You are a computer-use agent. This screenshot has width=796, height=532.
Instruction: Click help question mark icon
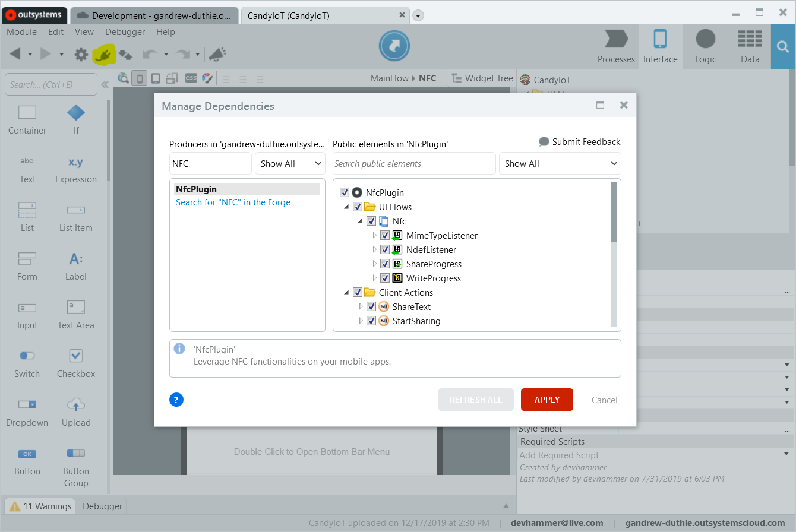pos(176,400)
